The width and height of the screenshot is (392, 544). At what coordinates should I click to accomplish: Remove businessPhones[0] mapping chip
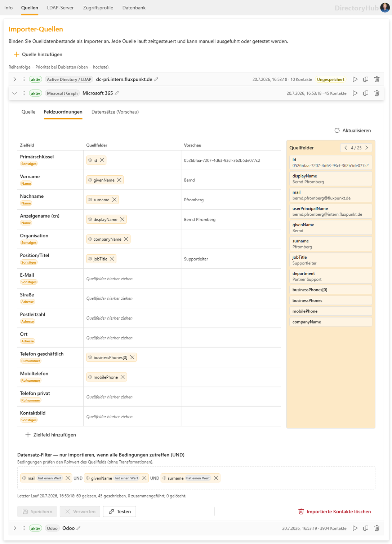point(132,357)
